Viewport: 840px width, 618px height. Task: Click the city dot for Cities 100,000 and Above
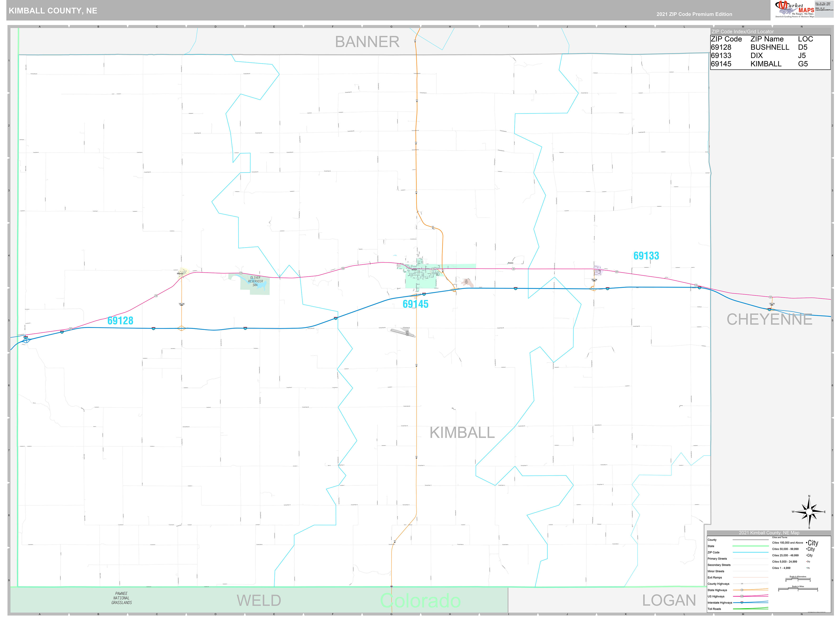point(807,543)
